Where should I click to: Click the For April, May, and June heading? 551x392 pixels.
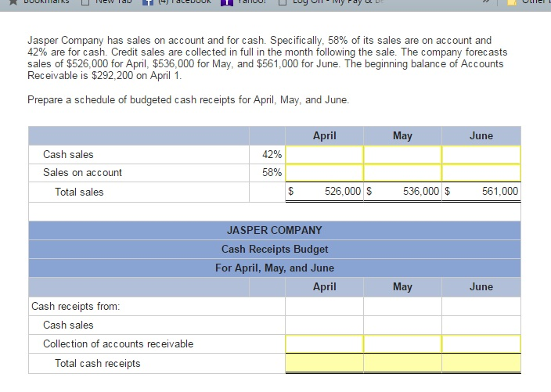275,268
